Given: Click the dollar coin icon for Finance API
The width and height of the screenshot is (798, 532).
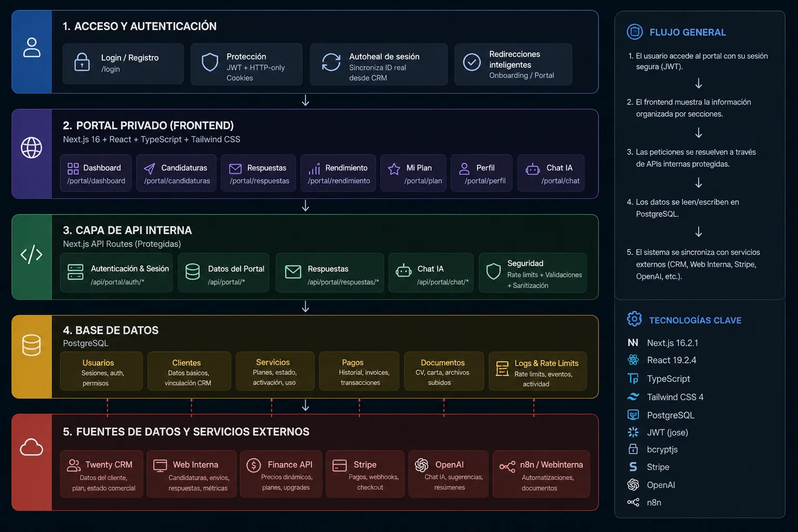Looking at the screenshot, I should coord(254,465).
